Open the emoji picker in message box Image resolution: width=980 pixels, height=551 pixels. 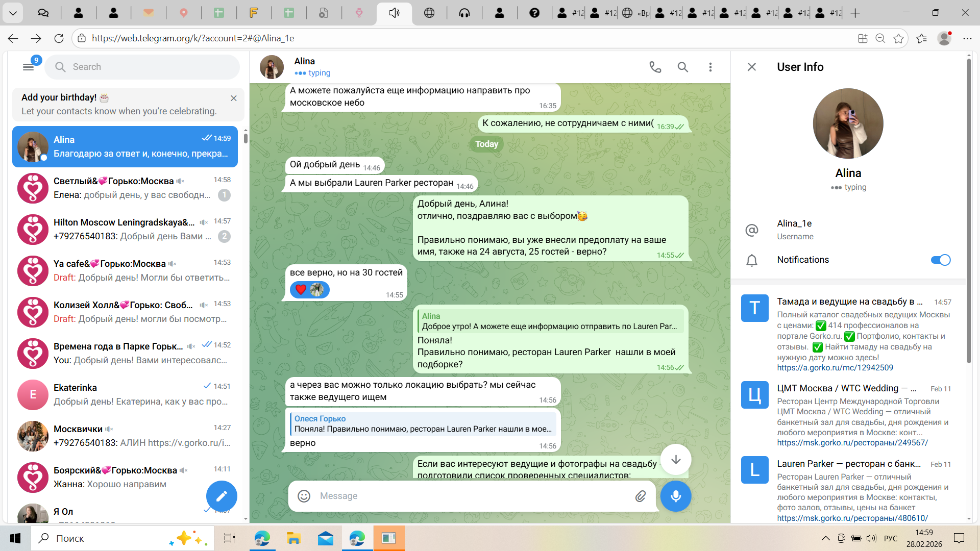point(304,496)
